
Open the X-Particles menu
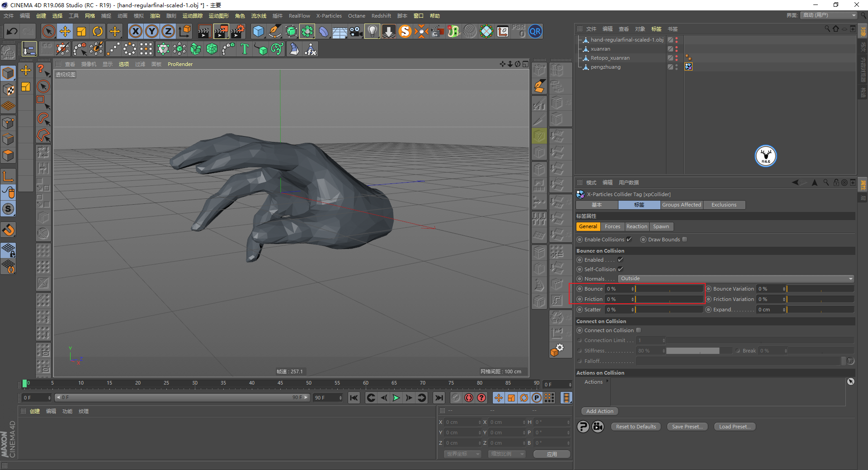click(329, 16)
